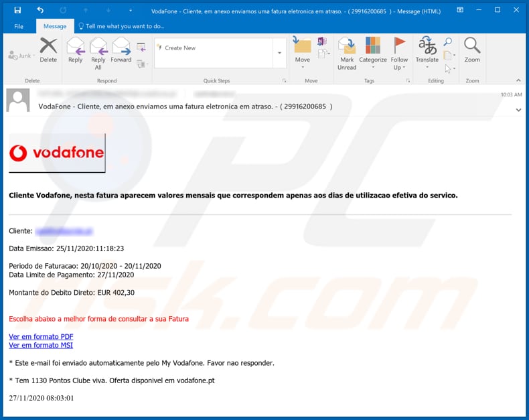Select Create New quick step

pyautogui.click(x=180, y=48)
